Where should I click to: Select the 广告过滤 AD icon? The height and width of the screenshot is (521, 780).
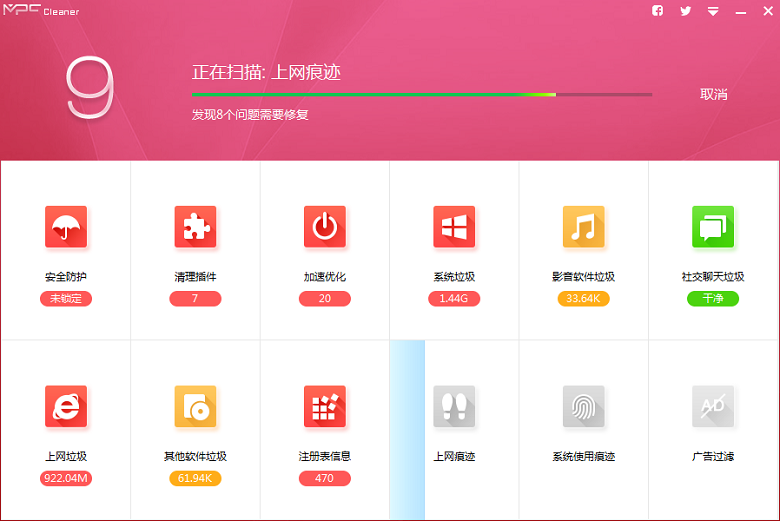(x=713, y=406)
